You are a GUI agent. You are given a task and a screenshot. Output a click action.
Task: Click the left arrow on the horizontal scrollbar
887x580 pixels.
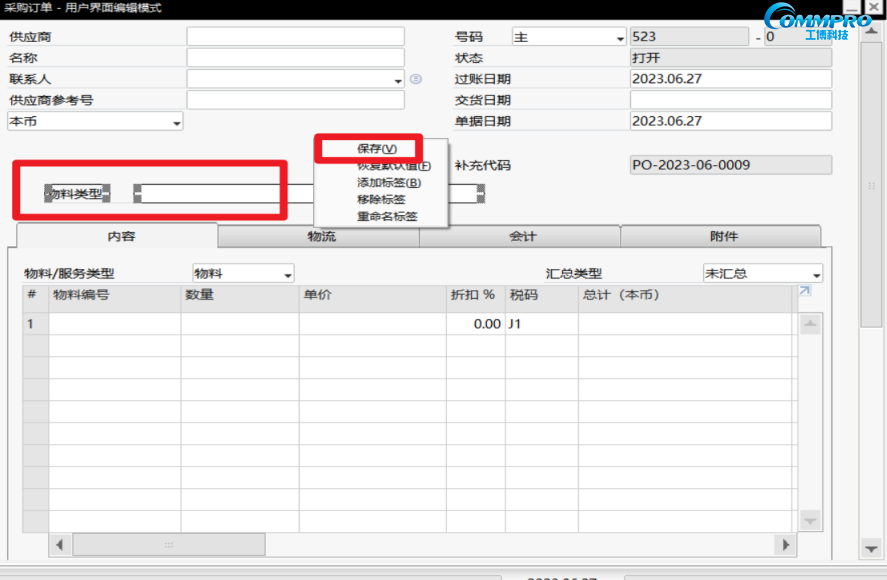coord(61,545)
